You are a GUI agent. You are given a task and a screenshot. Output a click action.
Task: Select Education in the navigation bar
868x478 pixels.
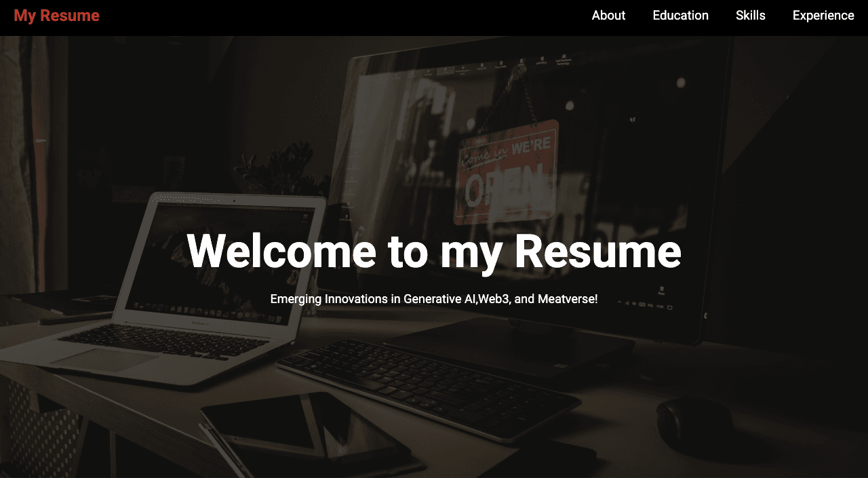click(680, 15)
